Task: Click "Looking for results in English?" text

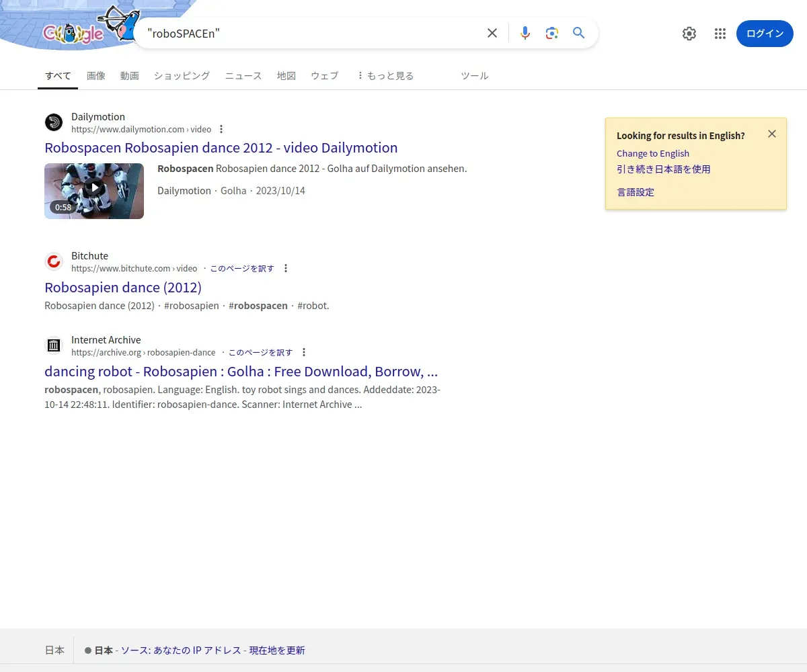Action: click(x=681, y=136)
